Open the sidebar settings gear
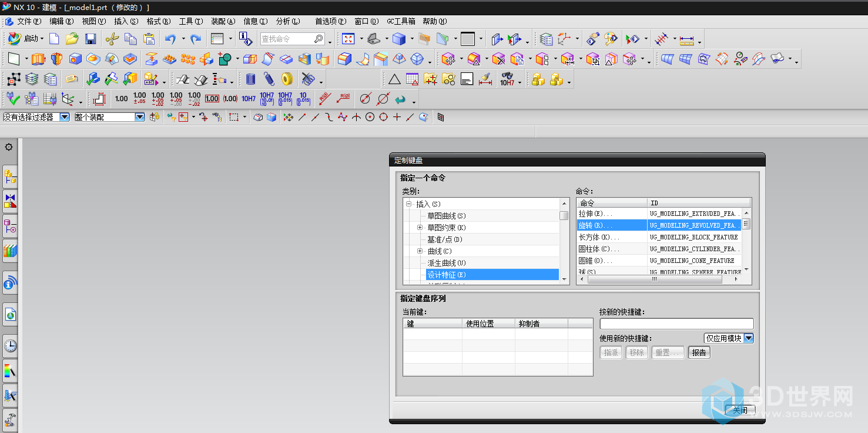 (x=9, y=147)
